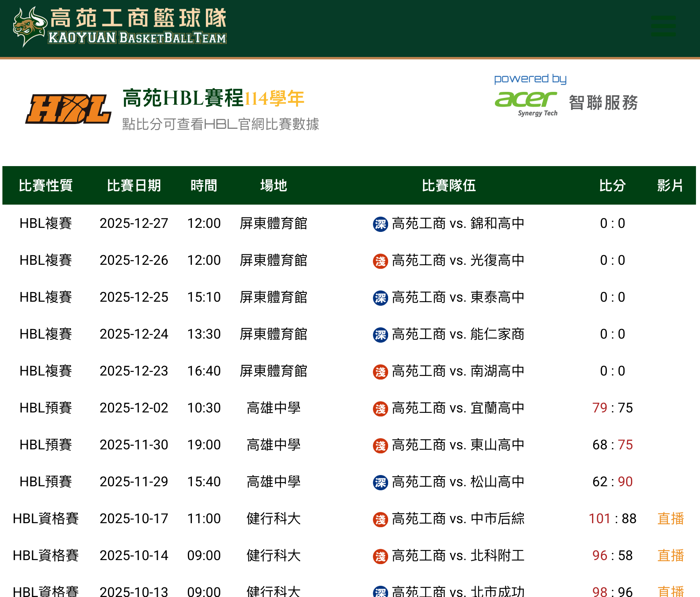Open the hamburger menu in the header

663,26
